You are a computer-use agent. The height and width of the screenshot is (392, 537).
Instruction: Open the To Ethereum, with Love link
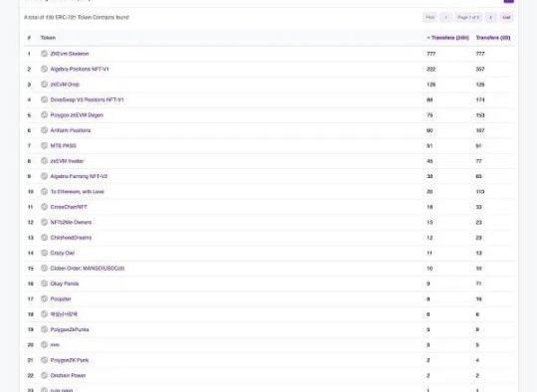coord(77,192)
